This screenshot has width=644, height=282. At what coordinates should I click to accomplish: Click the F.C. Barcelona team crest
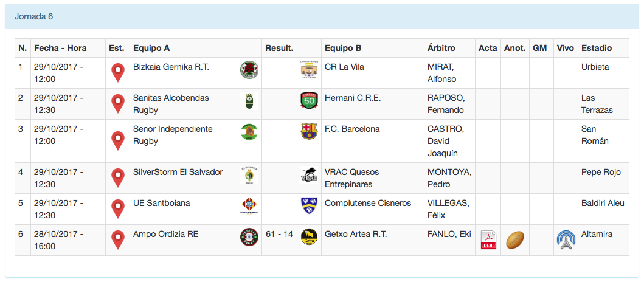(x=310, y=131)
